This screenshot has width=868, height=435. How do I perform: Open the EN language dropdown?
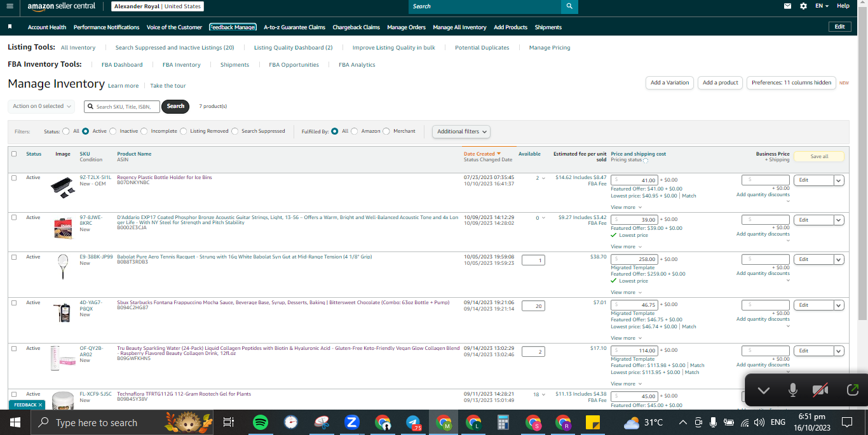pyautogui.click(x=822, y=6)
